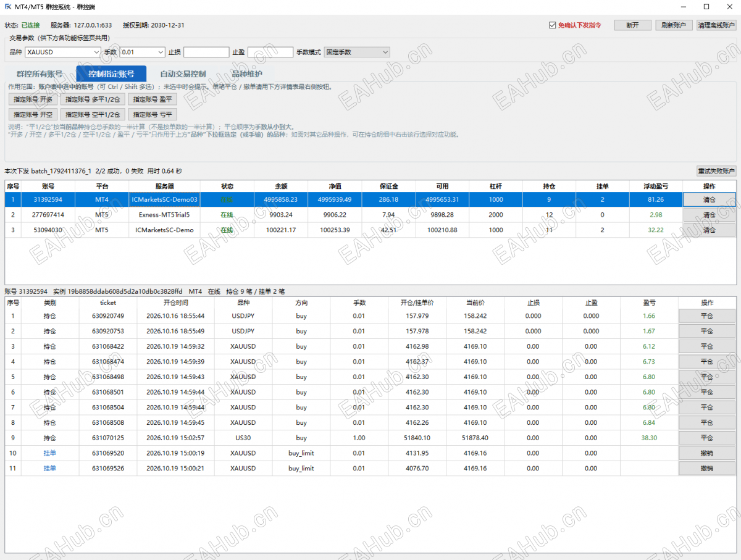Click 平仓 for ticket 630920749
741x560 pixels.
point(707,316)
